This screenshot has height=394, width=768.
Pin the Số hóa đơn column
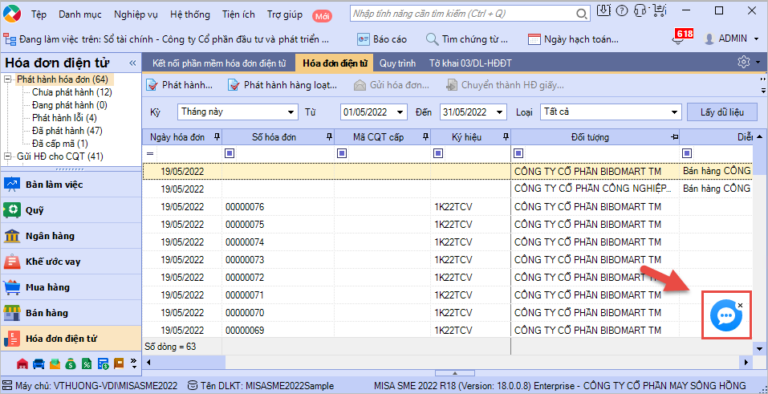click(329, 137)
